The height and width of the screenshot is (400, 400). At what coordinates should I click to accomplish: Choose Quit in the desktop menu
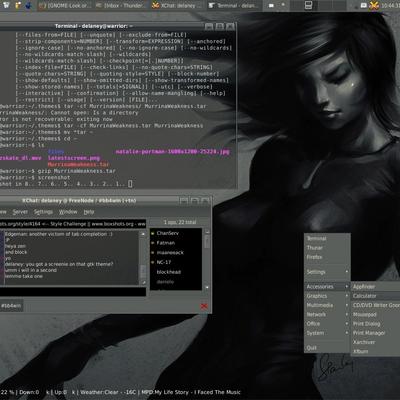point(327,348)
